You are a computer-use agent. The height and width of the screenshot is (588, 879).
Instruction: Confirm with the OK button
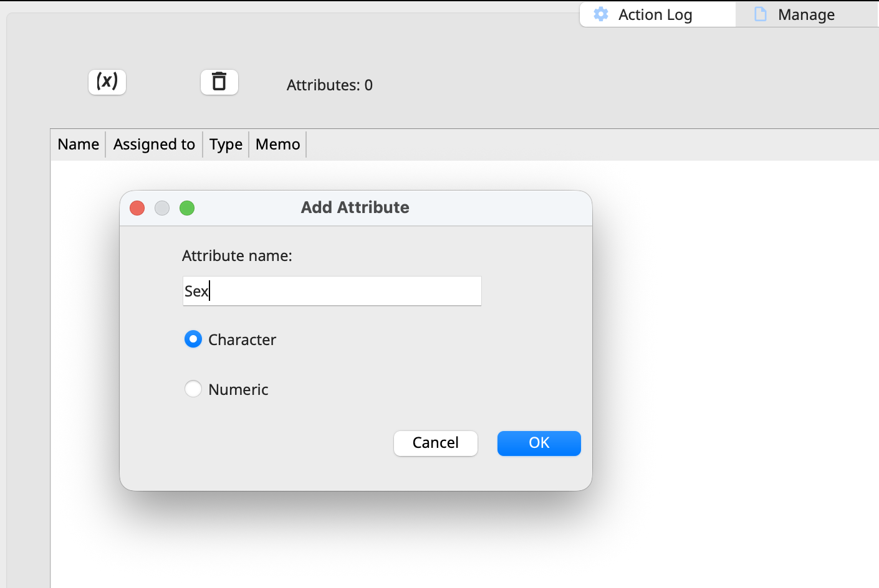(x=539, y=443)
